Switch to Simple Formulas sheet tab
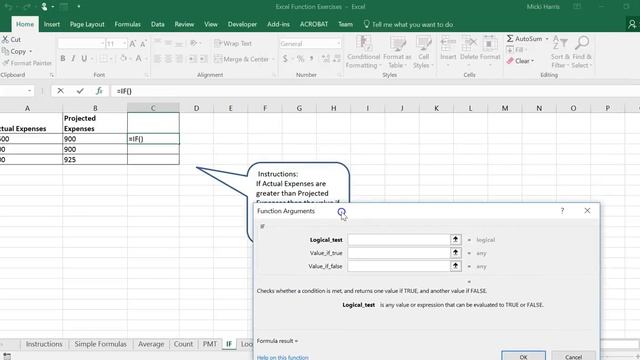The image size is (640, 360). click(100, 344)
